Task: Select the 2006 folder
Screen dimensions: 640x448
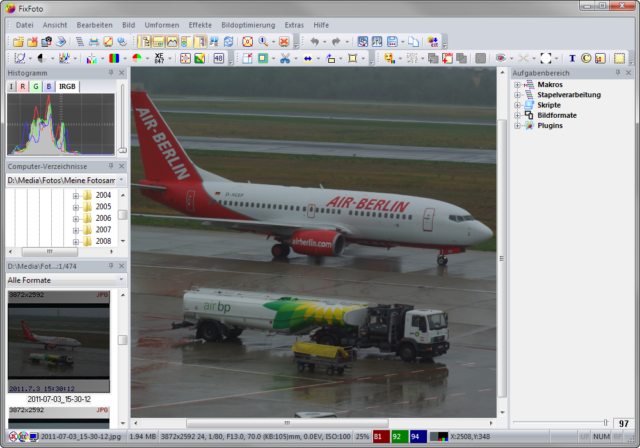Action: (x=103, y=218)
